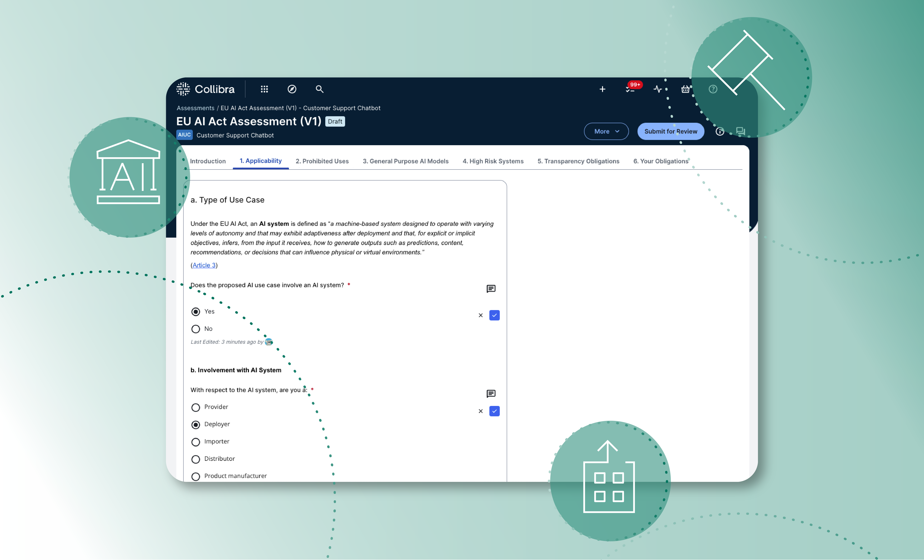Screen dimensions: 924x560
Task: Choose Deployer radio option
Action: (x=196, y=425)
